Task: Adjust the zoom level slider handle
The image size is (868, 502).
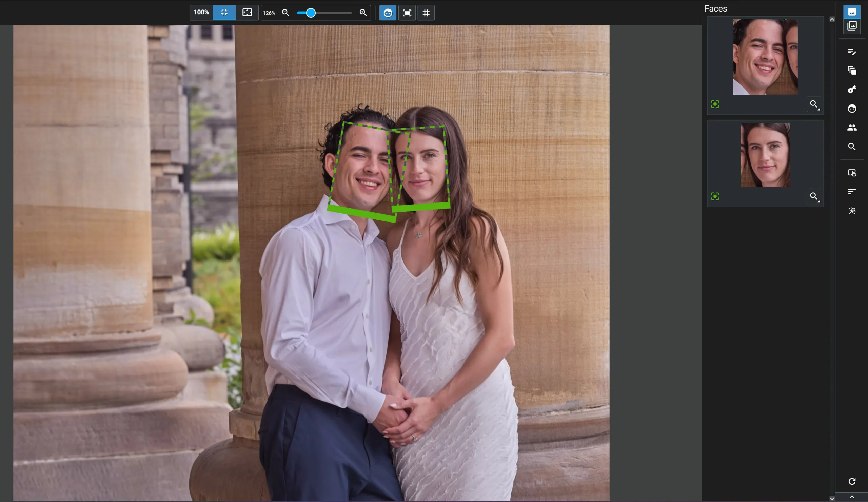Action: 311,13
